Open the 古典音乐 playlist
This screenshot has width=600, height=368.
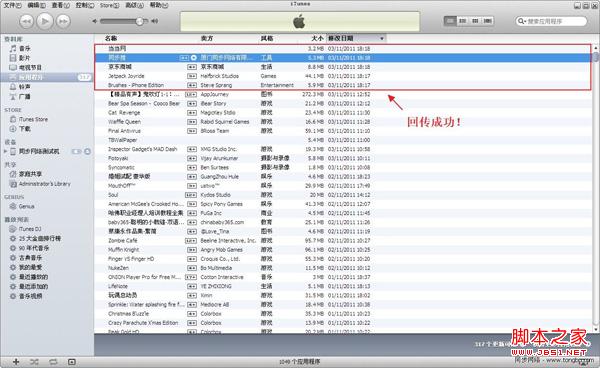point(30,257)
